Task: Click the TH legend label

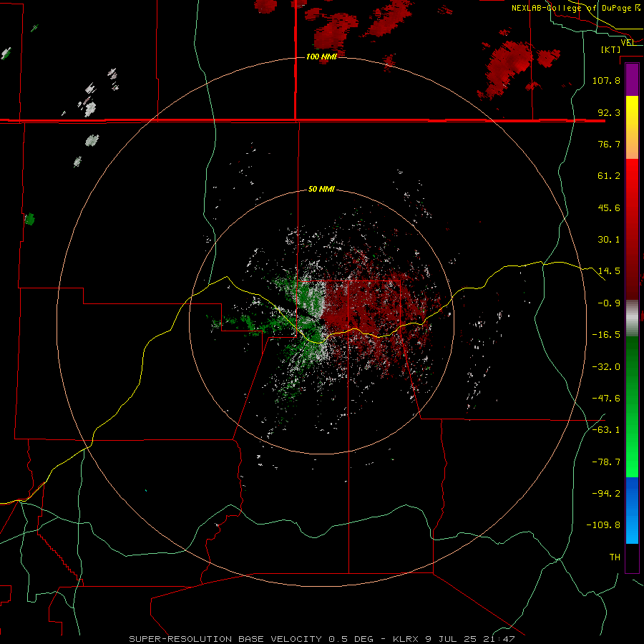Action: tap(615, 557)
